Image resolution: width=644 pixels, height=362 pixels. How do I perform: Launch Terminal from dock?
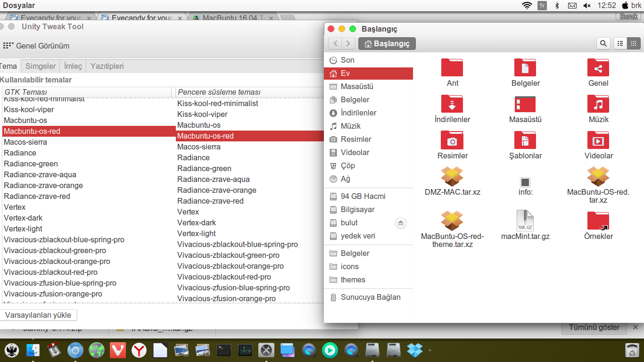click(223, 350)
